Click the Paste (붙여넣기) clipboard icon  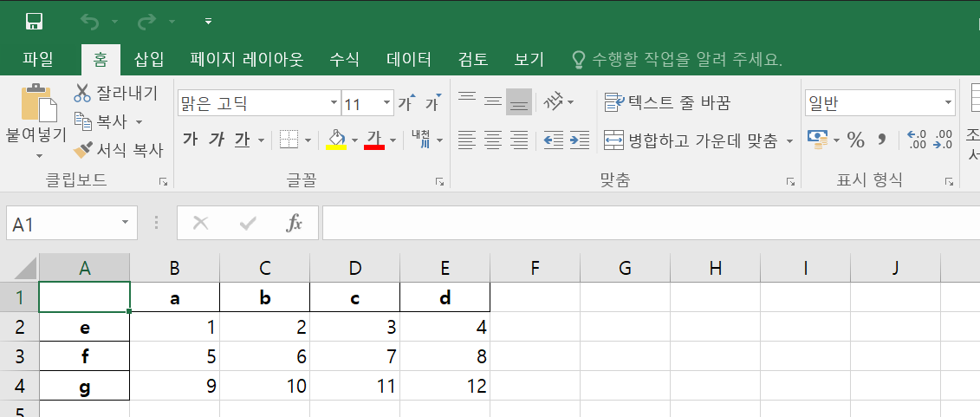[36, 106]
